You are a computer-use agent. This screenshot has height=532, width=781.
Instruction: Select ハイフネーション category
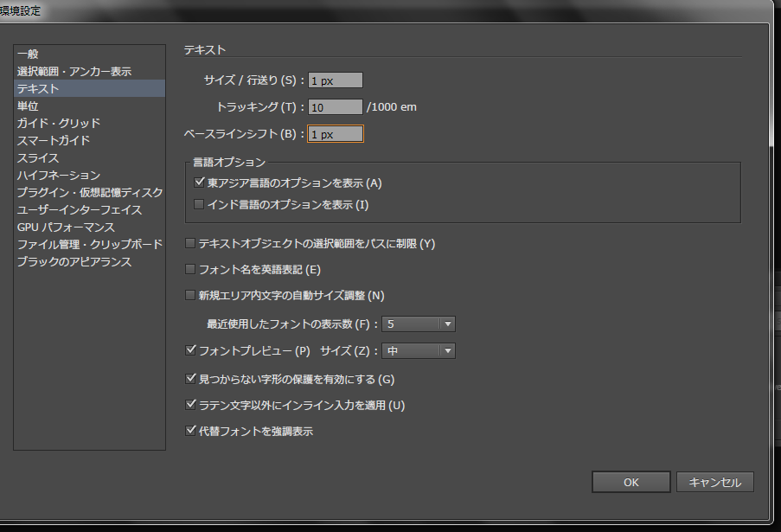(90, 176)
